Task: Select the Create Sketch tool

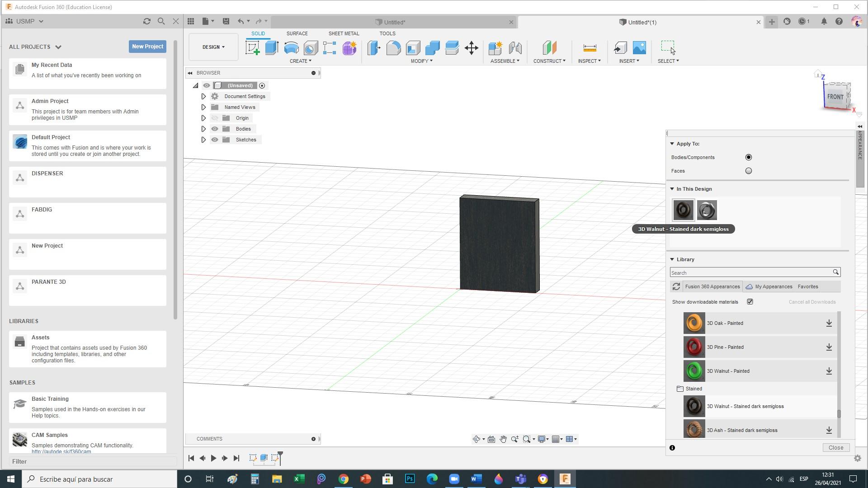Action: coord(253,48)
